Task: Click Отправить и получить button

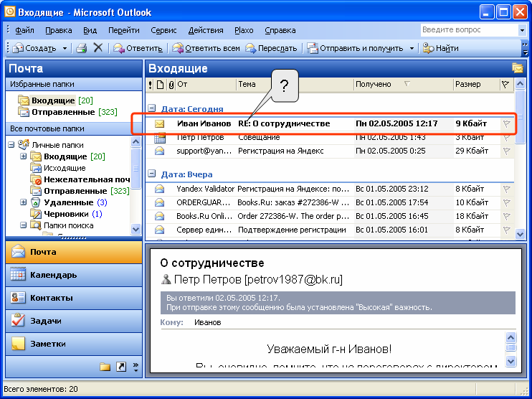Action: click(355, 48)
